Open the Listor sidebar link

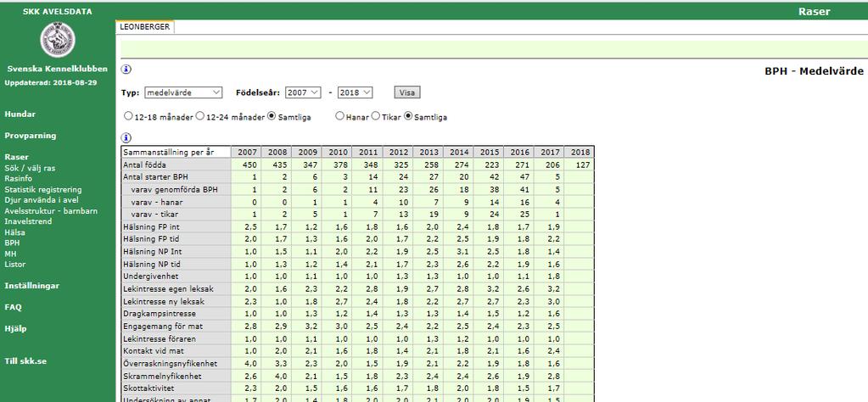[15, 265]
